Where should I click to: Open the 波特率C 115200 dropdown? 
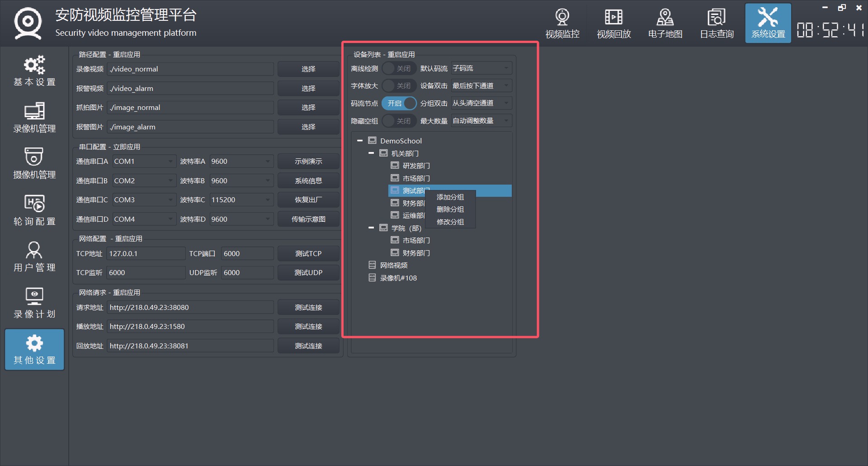(x=241, y=200)
